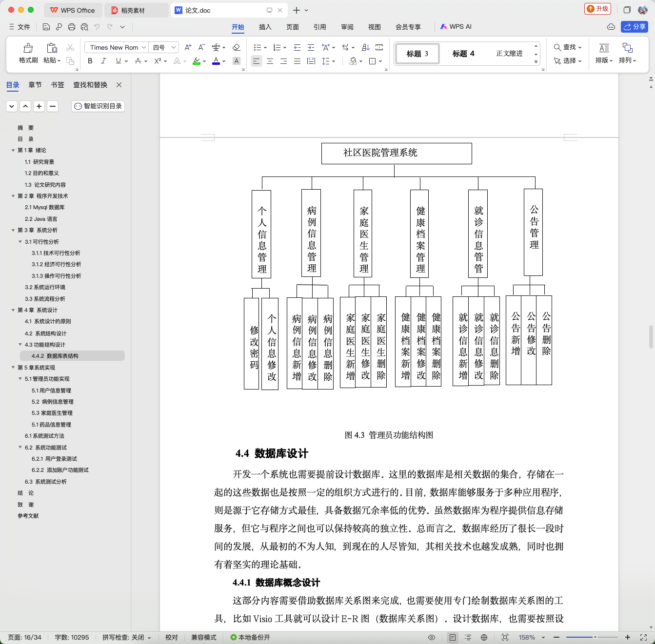Open the font name dropdown Times New Roman

(x=116, y=47)
